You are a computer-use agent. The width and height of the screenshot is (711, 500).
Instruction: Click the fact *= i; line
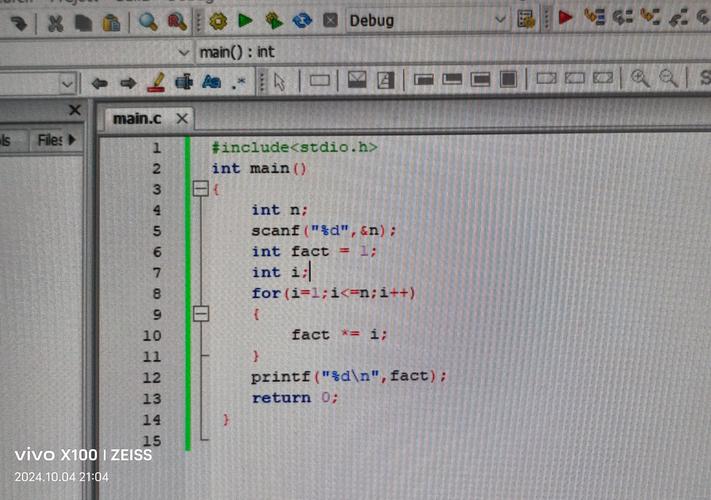[x=339, y=335]
